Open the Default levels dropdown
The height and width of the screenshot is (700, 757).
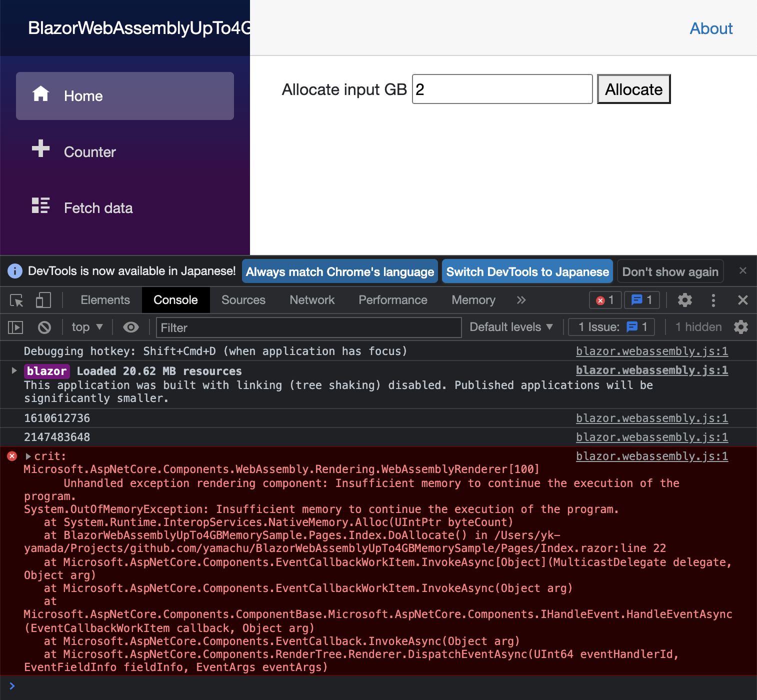[511, 327]
